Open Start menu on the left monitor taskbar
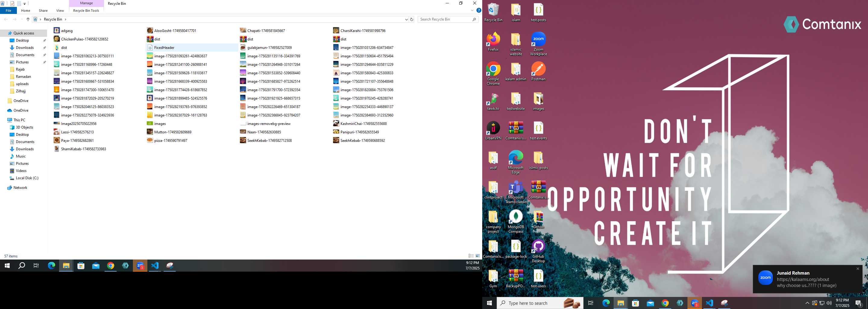Screen dimensions: 868x309 [7, 266]
